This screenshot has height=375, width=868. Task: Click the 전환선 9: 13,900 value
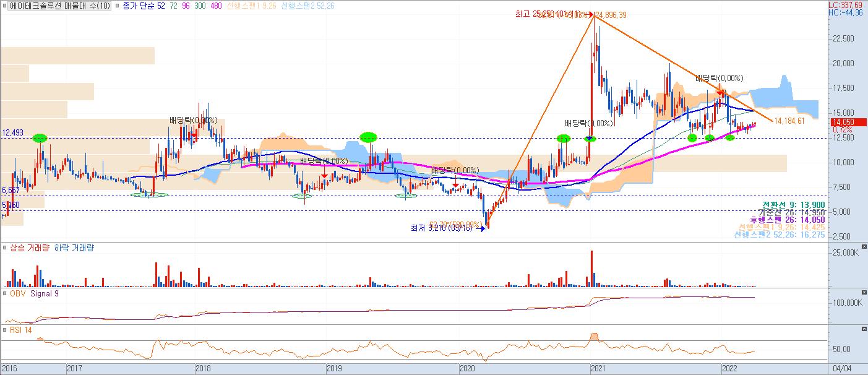pyautogui.click(x=794, y=204)
